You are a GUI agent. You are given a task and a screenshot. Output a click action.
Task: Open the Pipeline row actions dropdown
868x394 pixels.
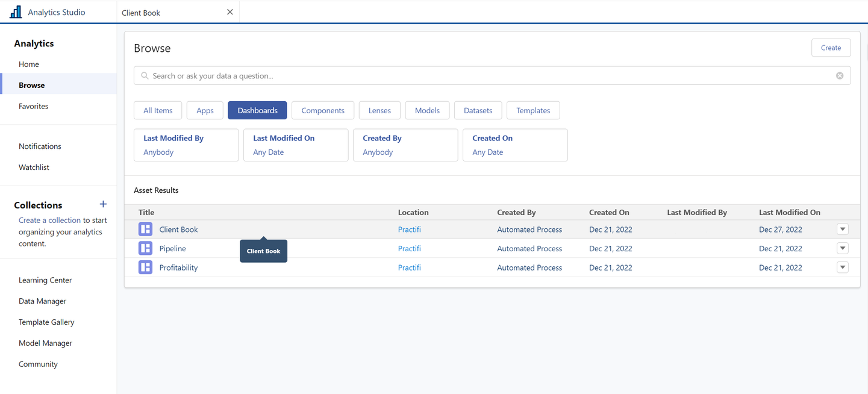tap(843, 248)
